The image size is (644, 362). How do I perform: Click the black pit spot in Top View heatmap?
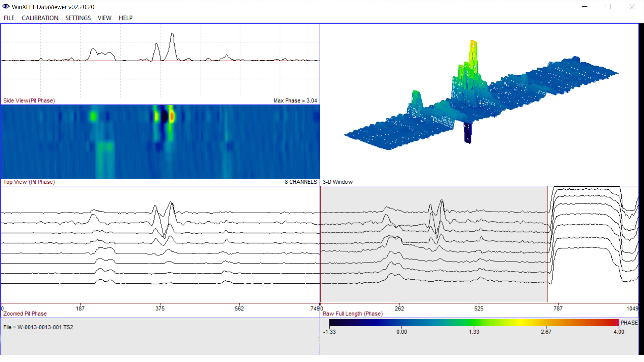click(164, 116)
